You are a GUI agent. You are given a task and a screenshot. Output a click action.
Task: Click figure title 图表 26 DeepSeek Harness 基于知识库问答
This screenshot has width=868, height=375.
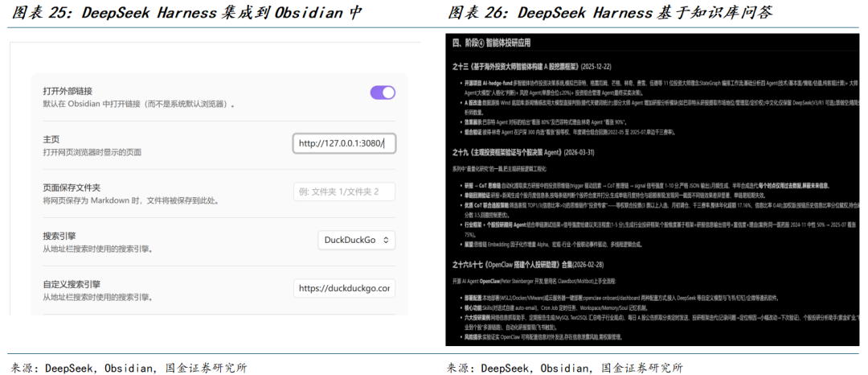pos(609,13)
